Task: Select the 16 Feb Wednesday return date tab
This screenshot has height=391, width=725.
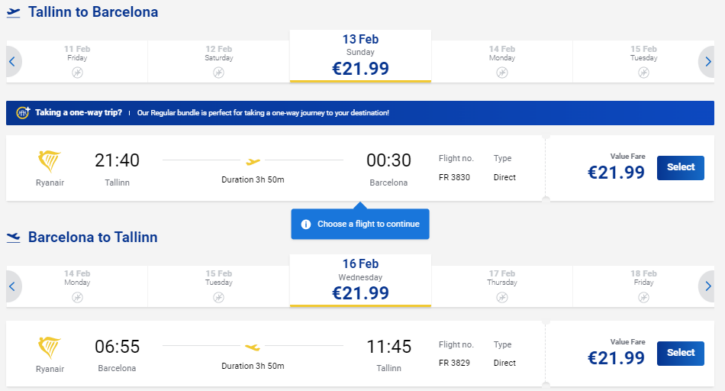Action: 360,281
